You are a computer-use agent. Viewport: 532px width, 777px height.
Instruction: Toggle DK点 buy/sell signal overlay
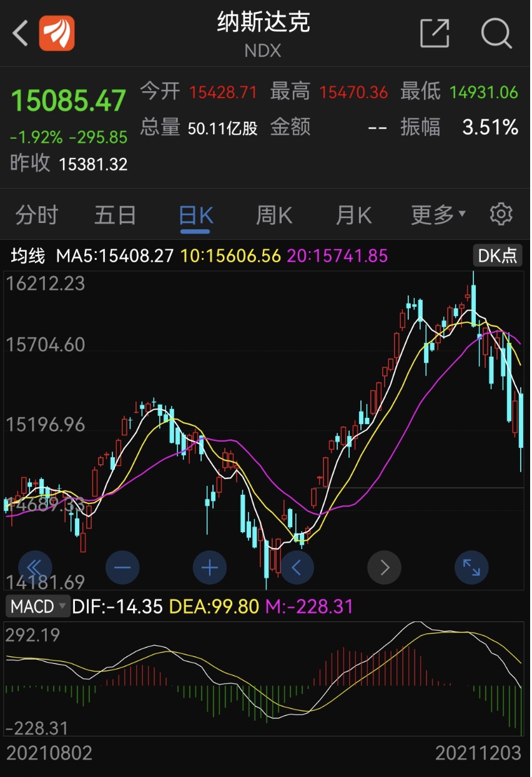[497, 256]
